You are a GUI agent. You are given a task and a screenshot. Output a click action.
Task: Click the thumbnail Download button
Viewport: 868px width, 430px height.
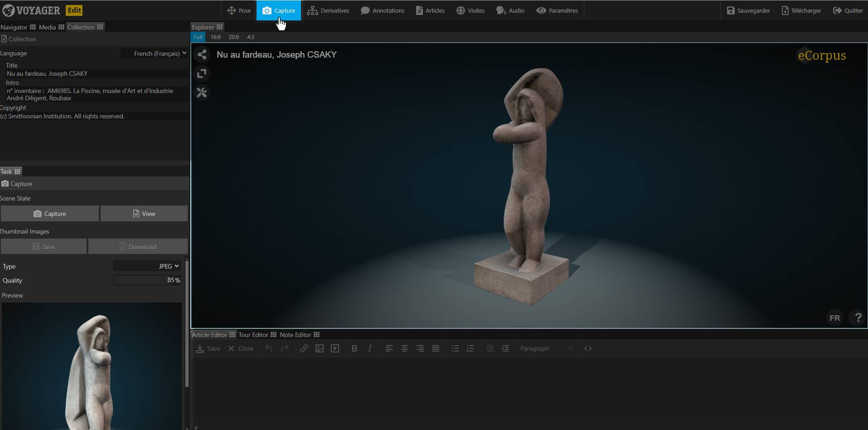[138, 247]
